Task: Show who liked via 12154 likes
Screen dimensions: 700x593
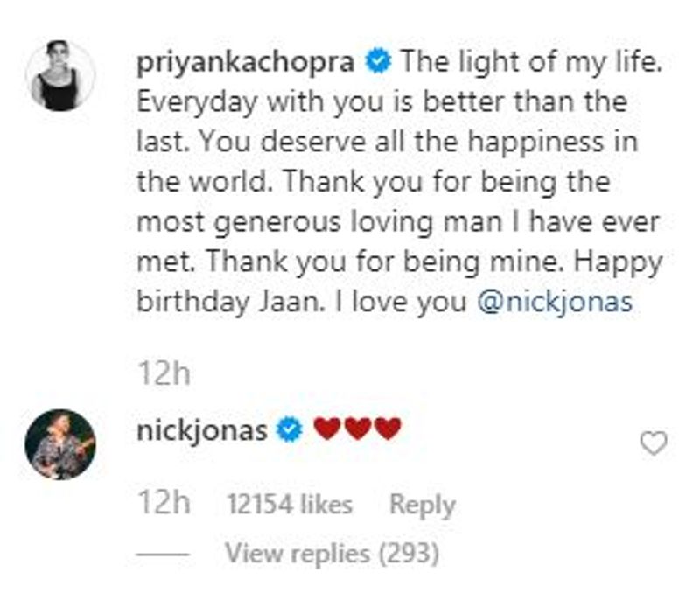Action: click(x=289, y=505)
